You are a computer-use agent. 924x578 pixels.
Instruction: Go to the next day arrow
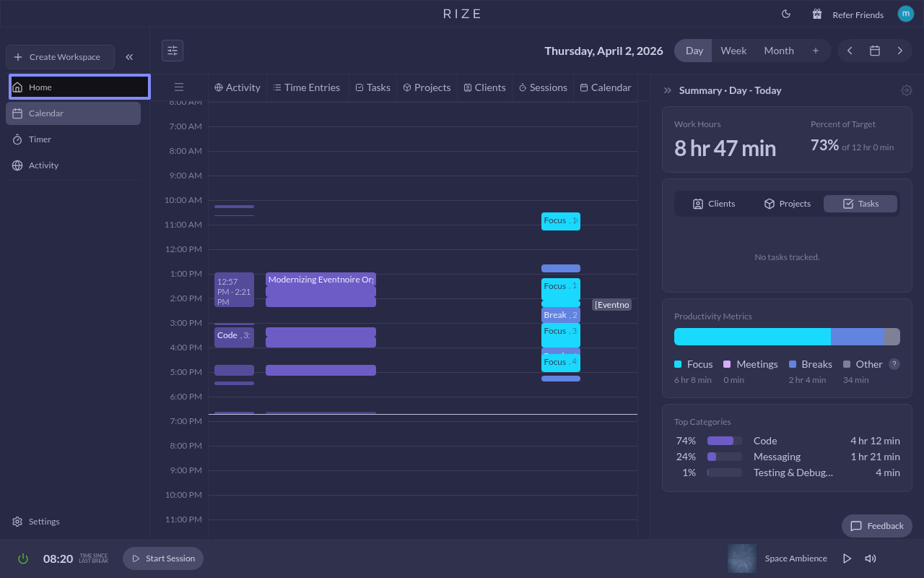[x=899, y=51]
